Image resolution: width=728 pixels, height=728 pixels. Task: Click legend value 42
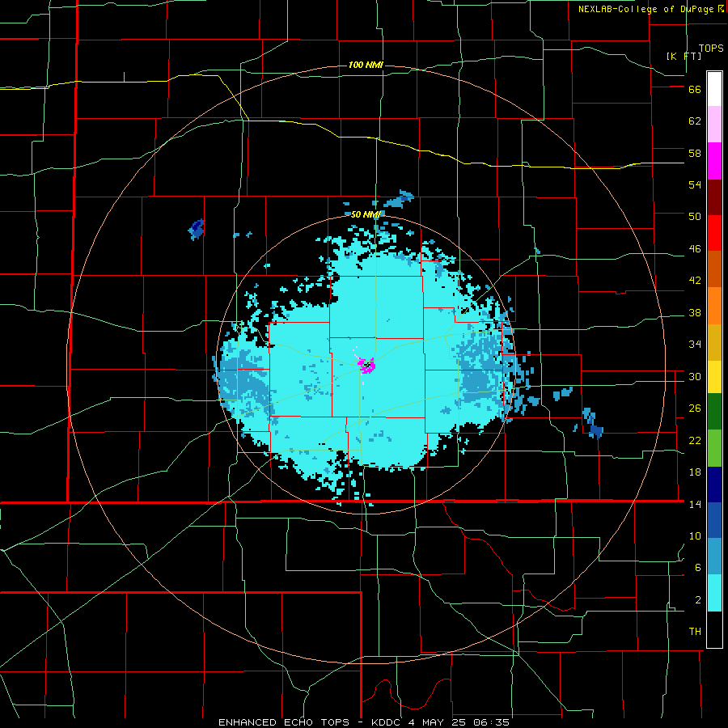click(695, 281)
